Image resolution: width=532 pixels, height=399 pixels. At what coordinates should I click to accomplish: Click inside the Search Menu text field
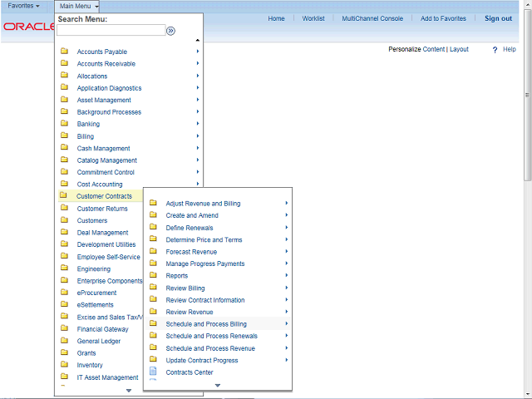click(x=111, y=31)
